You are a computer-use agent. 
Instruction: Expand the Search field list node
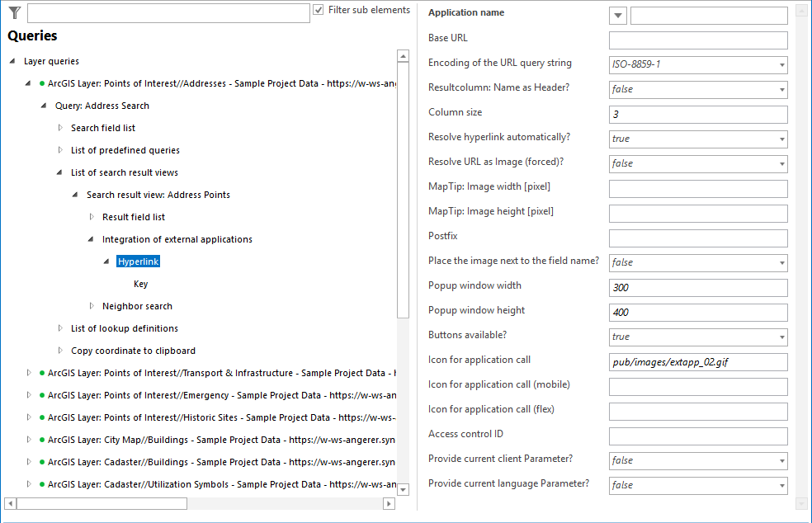tap(59, 128)
